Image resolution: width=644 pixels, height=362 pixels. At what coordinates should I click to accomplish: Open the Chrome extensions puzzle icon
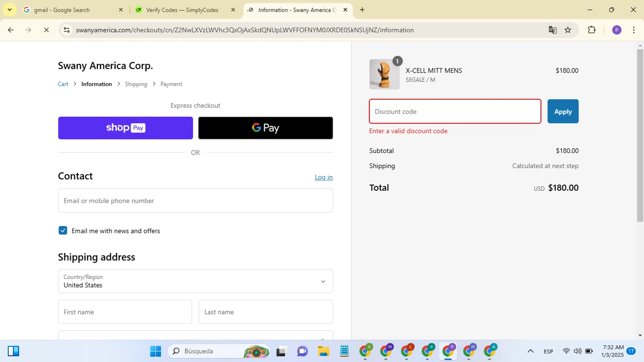tap(592, 30)
